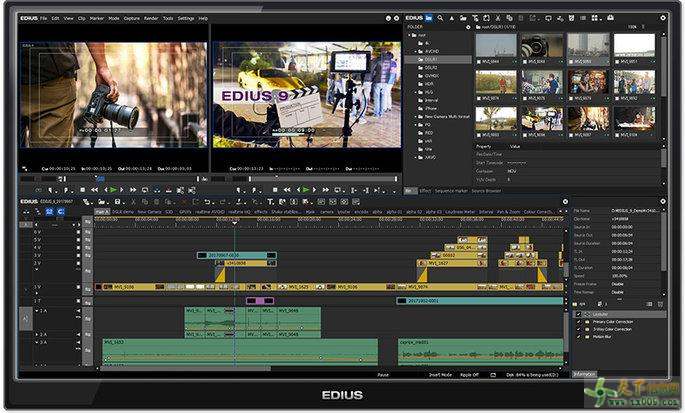The width and height of the screenshot is (685, 413).
Task: Click 'Insert Mode' in the status bar
Action: click(440, 375)
